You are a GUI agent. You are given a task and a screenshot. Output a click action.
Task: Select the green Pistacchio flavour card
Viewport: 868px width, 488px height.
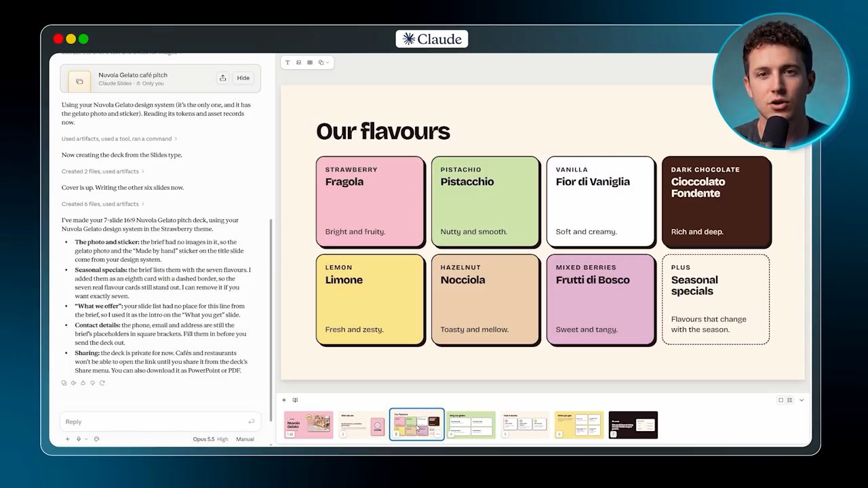(x=486, y=202)
